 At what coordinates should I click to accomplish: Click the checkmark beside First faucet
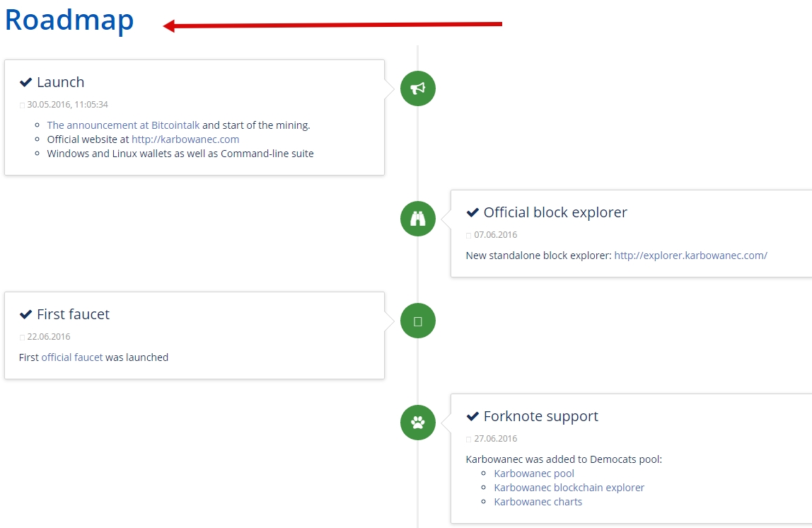26,314
